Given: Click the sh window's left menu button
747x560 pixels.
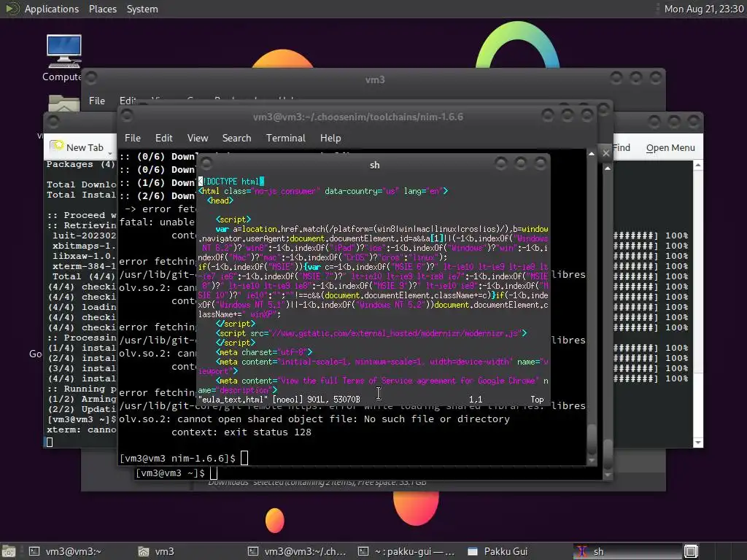Looking at the screenshot, I should coord(206,164).
